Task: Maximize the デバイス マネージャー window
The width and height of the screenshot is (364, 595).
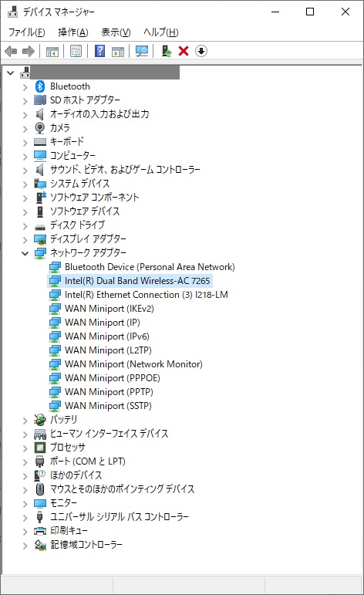Action: [310, 12]
